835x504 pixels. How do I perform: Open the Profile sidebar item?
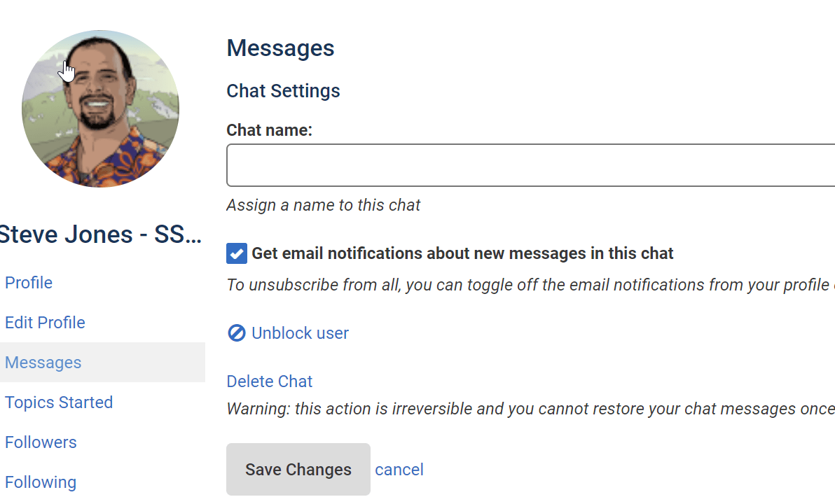tap(29, 283)
